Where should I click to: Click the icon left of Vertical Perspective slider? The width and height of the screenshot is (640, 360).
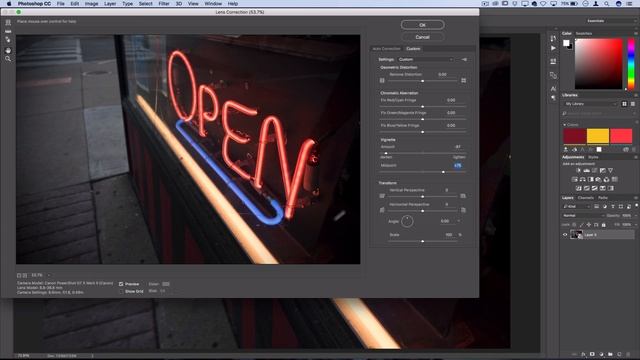click(x=382, y=196)
